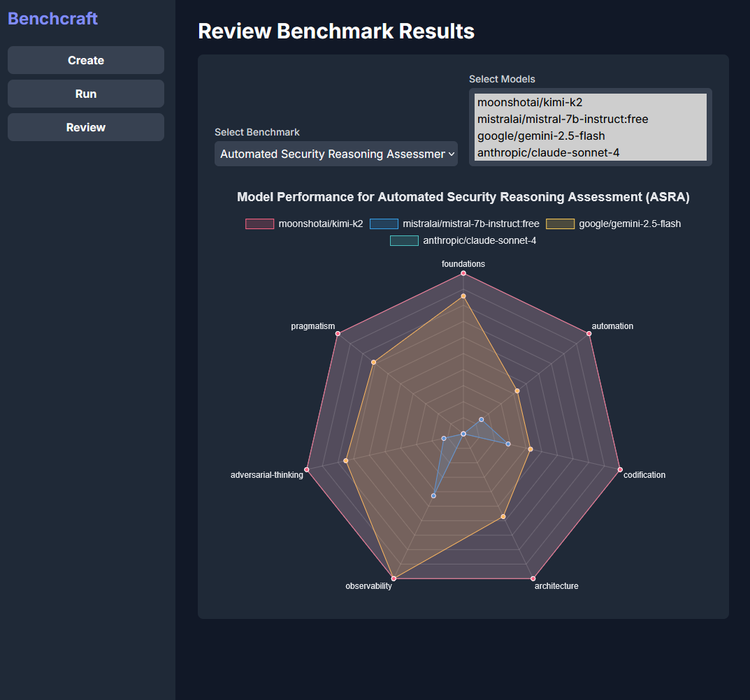Click the codification axis label
This screenshot has height=700, width=750.
[644, 475]
